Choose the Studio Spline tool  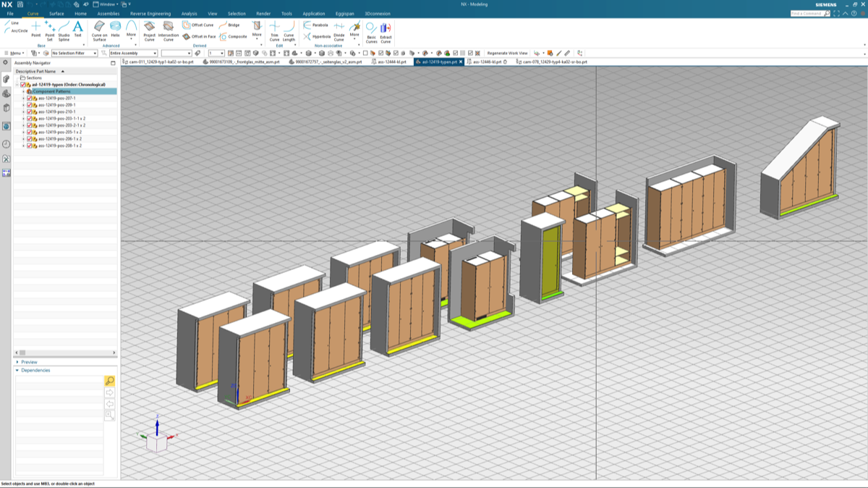[x=64, y=30]
